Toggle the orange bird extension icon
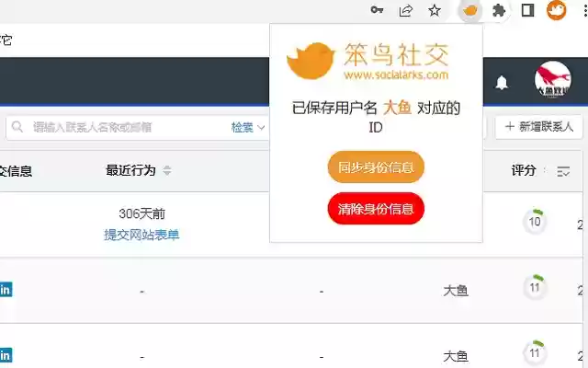The height and width of the screenshot is (368, 588). pos(469,11)
